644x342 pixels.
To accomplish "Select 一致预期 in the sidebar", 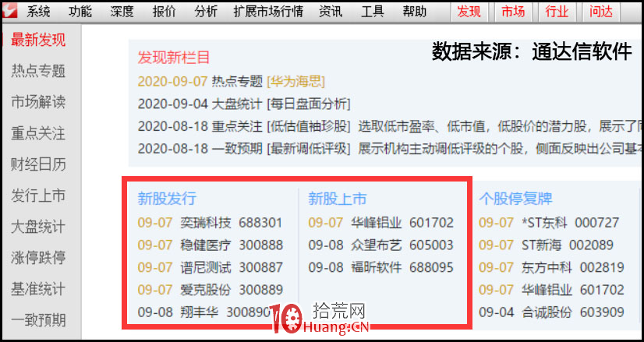I will pyautogui.click(x=38, y=320).
